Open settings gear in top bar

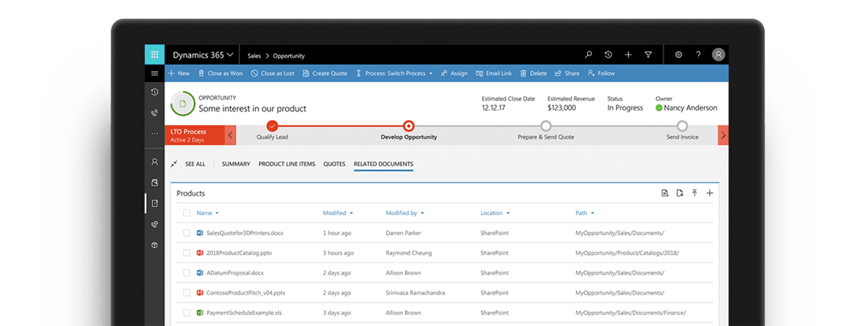pos(678,55)
